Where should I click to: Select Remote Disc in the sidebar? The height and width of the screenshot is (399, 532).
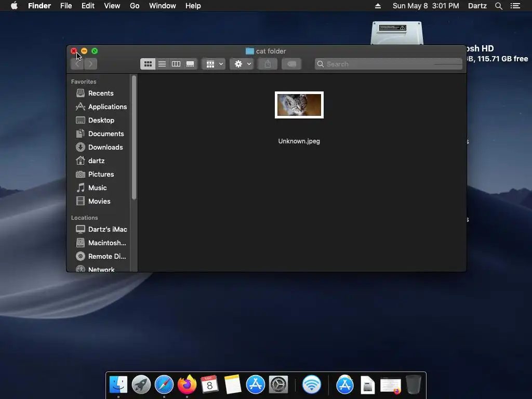point(100,257)
